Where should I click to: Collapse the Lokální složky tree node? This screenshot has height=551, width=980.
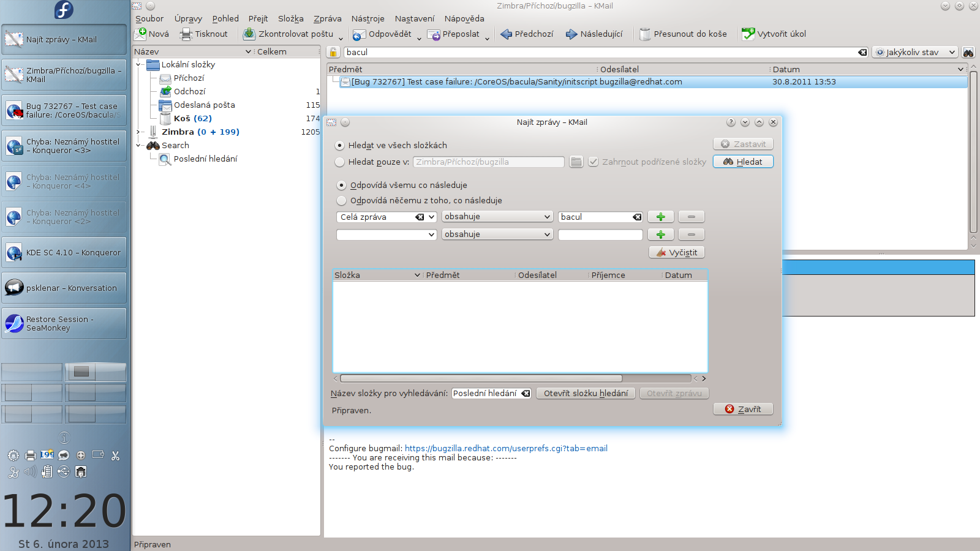pos(138,65)
